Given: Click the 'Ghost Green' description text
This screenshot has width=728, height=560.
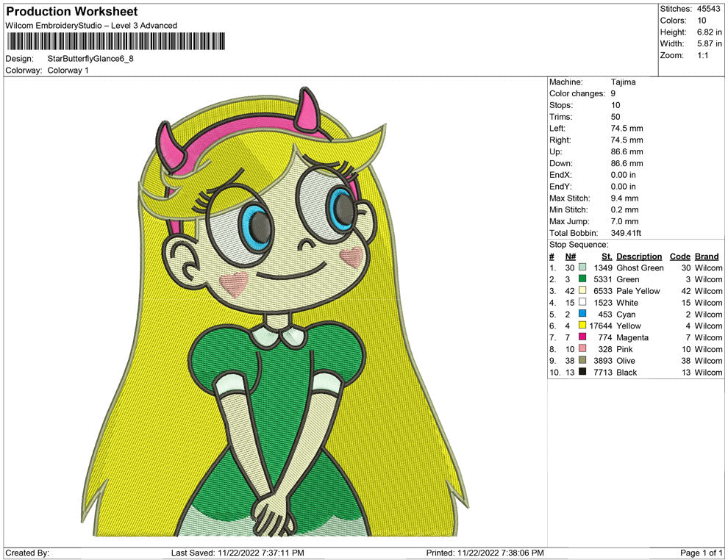Looking at the screenshot, I should (x=640, y=268).
